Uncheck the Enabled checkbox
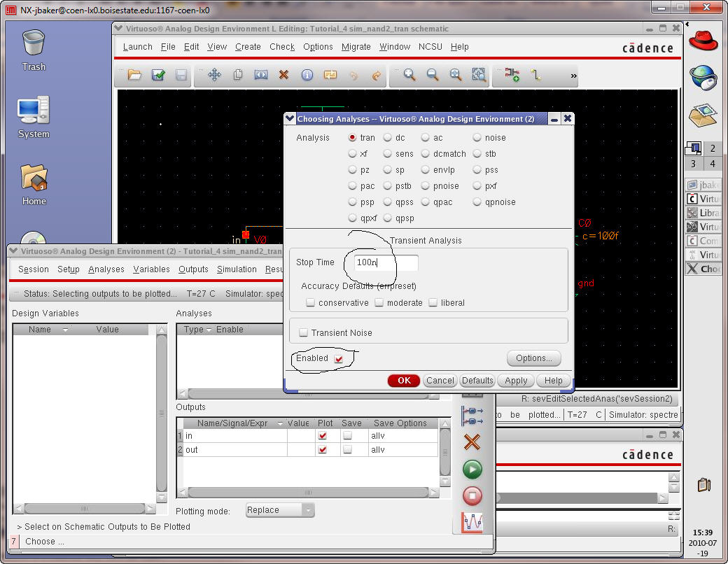 [339, 358]
